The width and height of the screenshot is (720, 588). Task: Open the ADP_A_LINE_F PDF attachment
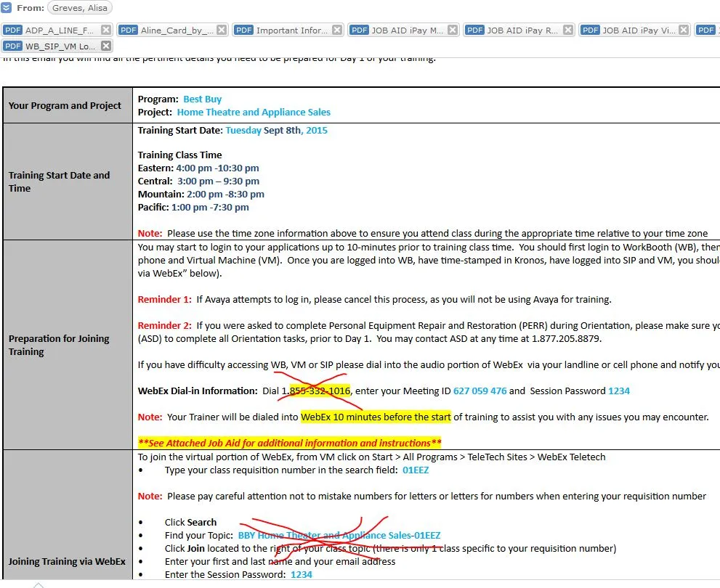[58, 30]
